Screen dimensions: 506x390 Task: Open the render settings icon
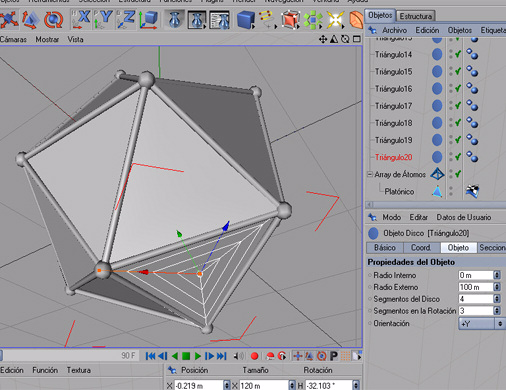click(219, 19)
